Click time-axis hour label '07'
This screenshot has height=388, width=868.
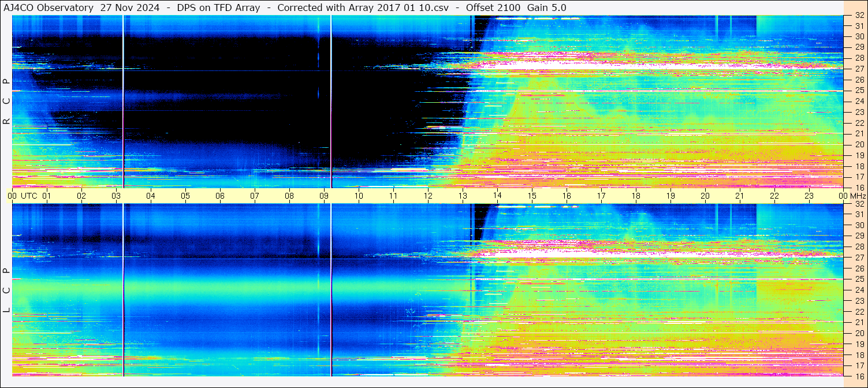[255, 196]
